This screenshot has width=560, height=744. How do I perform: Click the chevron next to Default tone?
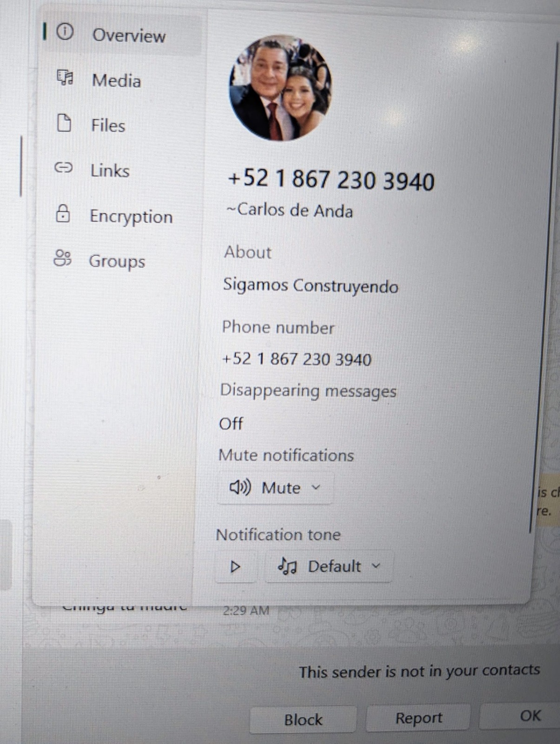[x=376, y=566]
